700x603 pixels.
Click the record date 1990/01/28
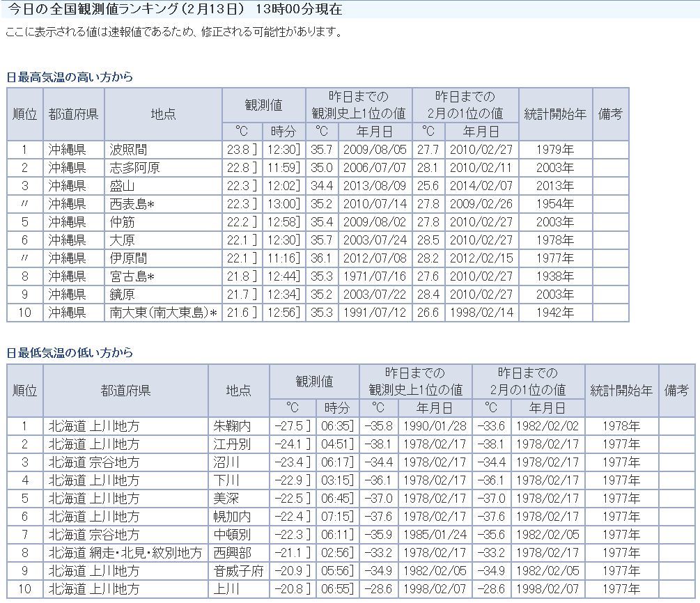(435, 426)
